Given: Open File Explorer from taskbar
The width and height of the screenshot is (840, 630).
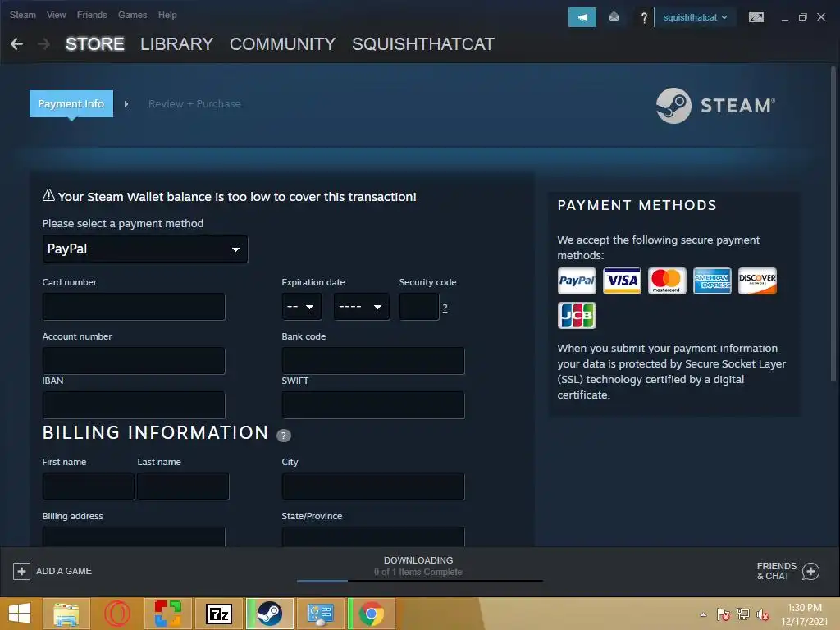Looking at the screenshot, I should coord(66,614).
